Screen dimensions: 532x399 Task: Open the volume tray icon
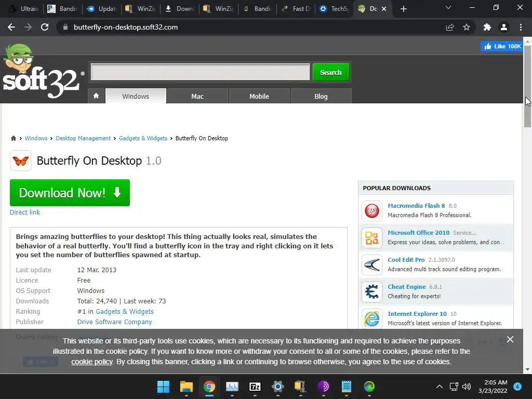coord(467,387)
